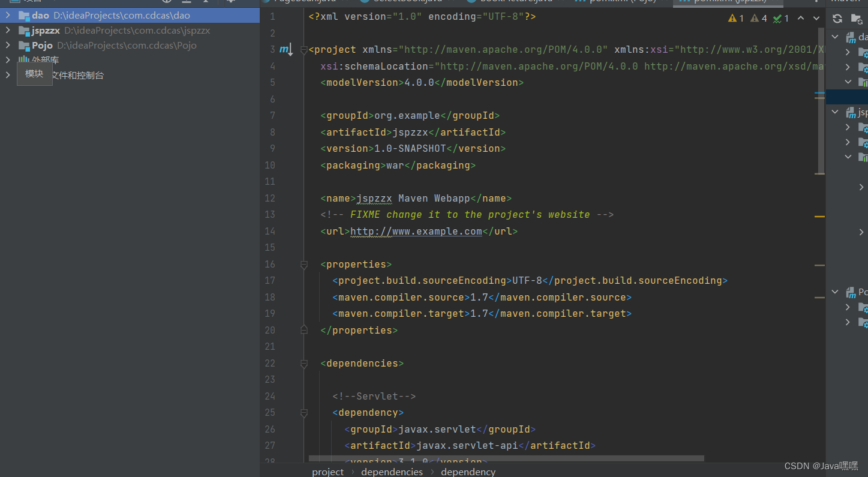Click the Servlet comment on line 24
868x477 pixels.
pyautogui.click(x=374, y=397)
